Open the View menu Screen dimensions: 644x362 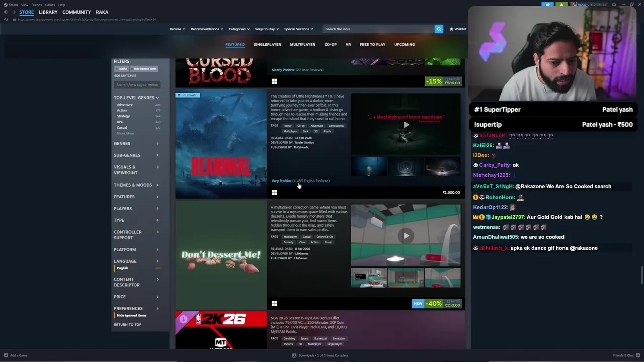[x=24, y=5]
